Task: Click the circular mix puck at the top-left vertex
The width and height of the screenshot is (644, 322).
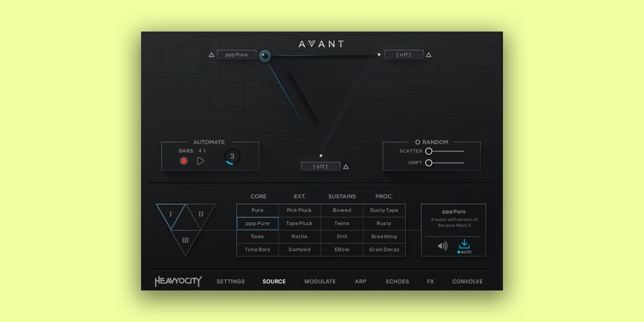Action: (x=265, y=56)
